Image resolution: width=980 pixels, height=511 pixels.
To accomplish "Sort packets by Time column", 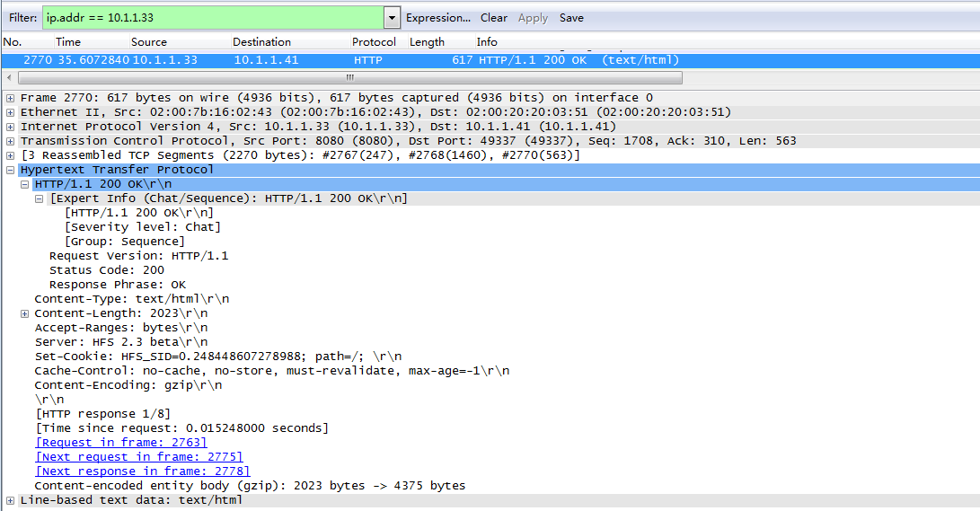I will point(67,42).
